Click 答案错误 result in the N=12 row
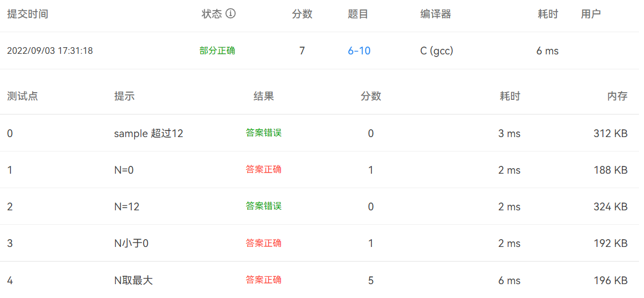This screenshot has width=644, height=298. pos(264,206)
